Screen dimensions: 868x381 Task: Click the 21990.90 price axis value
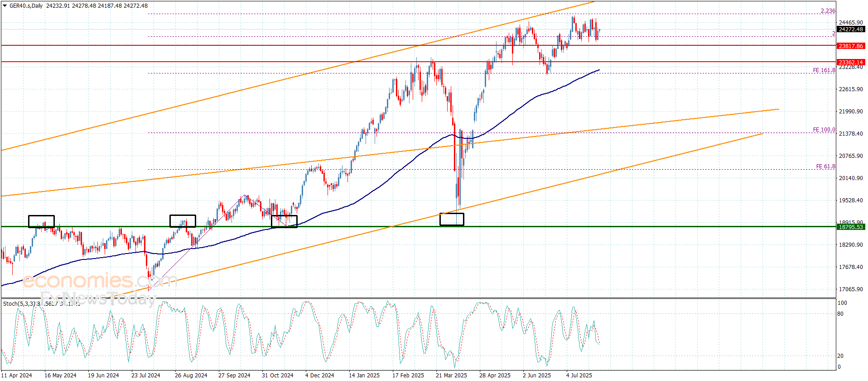pyautogui.click(x=851, y=111)
